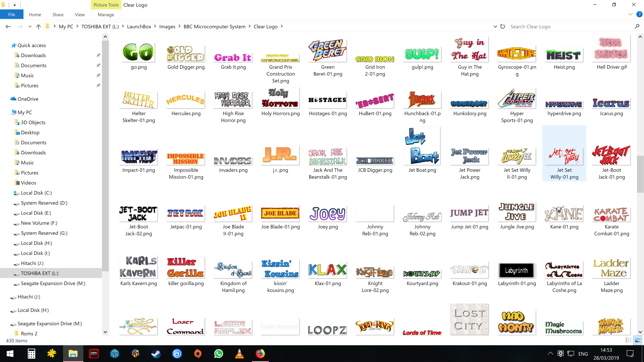Open Firefox from the taskbar
Image resolution: width=644 pixels, height=362 pixels.
(x=260, y=353)
